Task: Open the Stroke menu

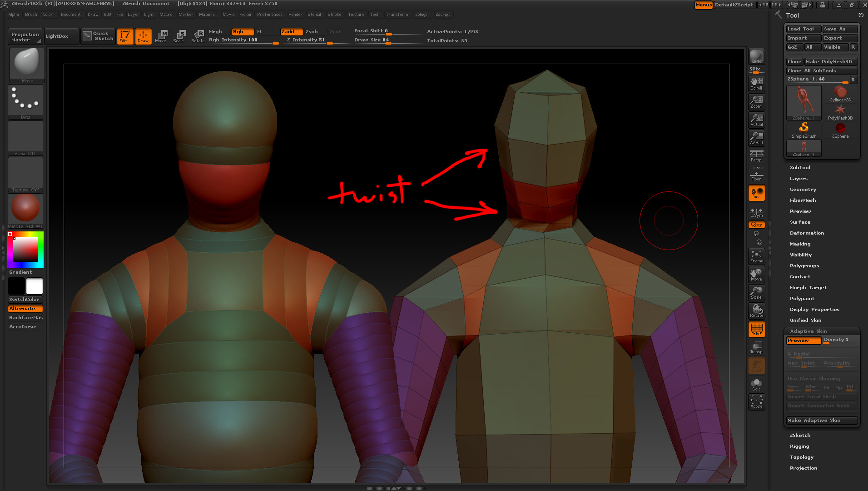Action: tap(334, 15)
